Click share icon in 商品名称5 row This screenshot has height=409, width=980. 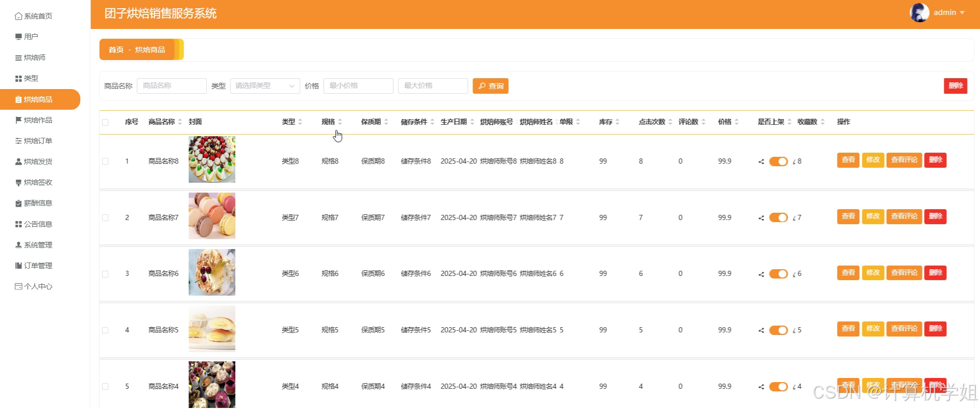[x=761, y=330]
